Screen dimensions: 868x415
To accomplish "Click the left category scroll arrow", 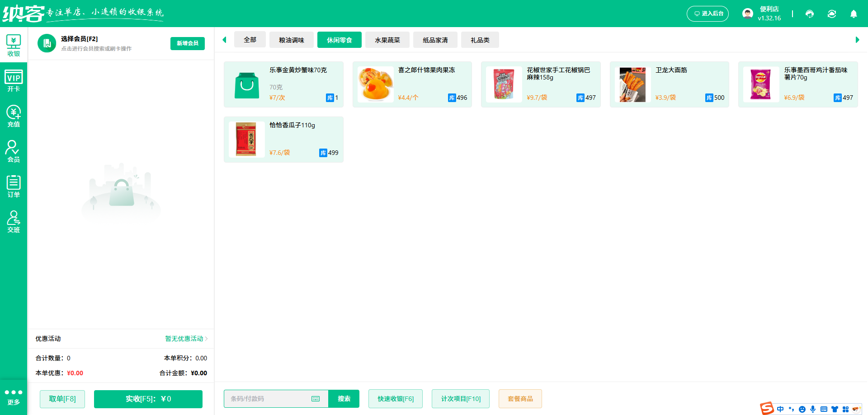I will point(225,40).
